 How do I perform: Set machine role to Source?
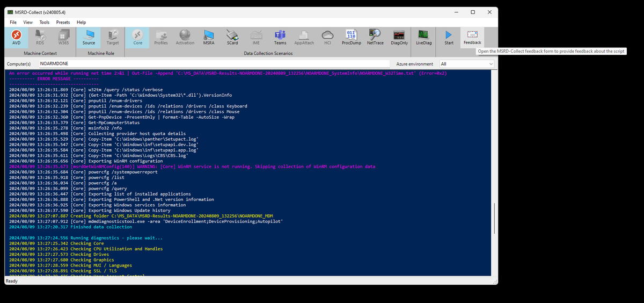(x=89, y=37)
